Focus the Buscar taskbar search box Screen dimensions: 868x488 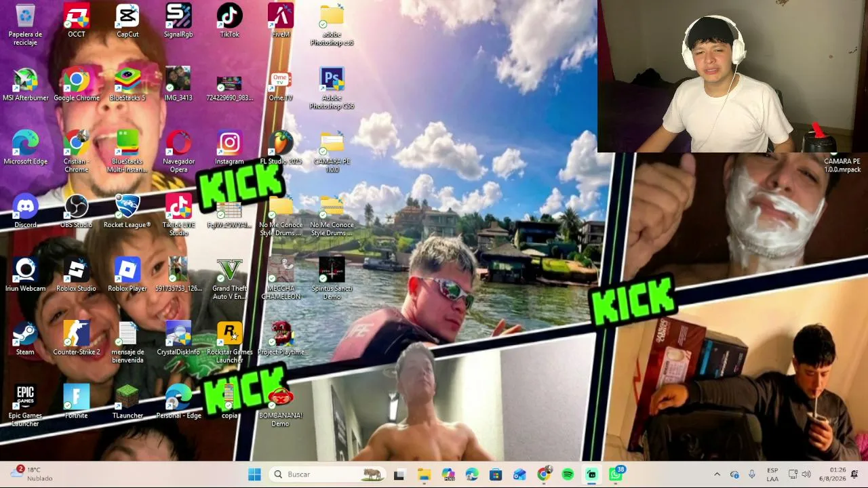coord(328,474)
